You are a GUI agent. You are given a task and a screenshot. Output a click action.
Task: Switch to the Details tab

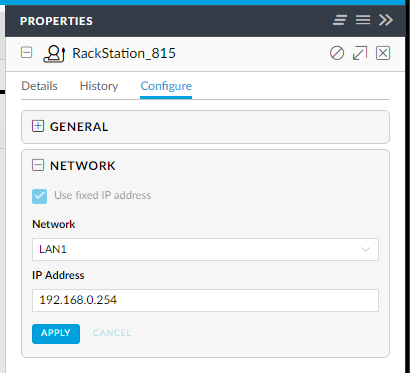[x=39, y=86]
